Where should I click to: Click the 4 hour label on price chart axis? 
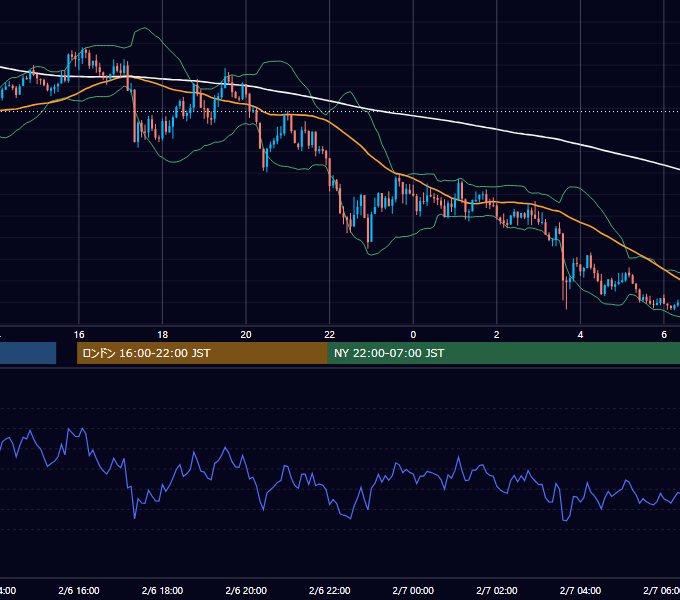580,335
